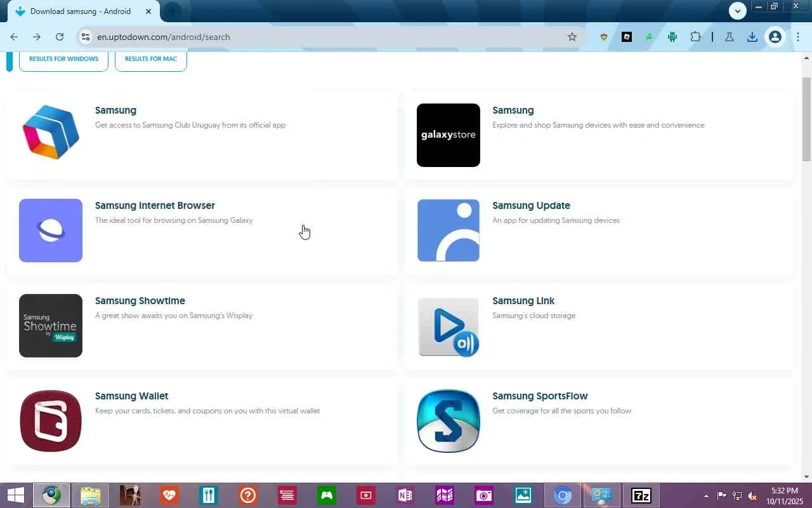The width and height of the screenshot is (812, 508).
Task: Click 'Explore and shop Samsung devices' description
Action: (x=598, y=125)
